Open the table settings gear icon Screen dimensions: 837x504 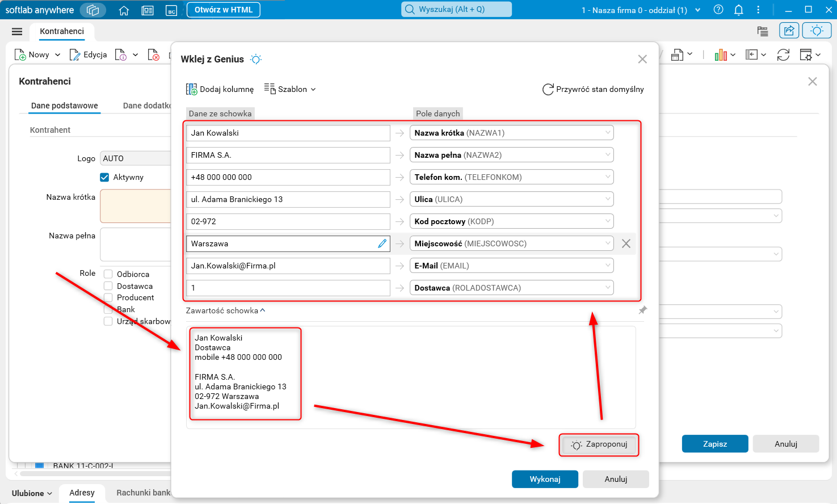point(806,54)
